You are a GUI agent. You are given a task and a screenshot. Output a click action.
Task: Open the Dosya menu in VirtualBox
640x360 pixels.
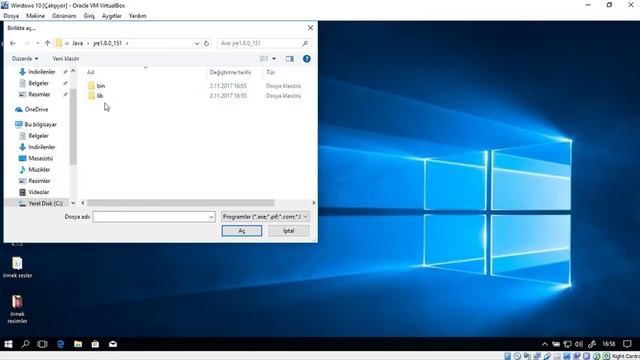coord(11,16)
